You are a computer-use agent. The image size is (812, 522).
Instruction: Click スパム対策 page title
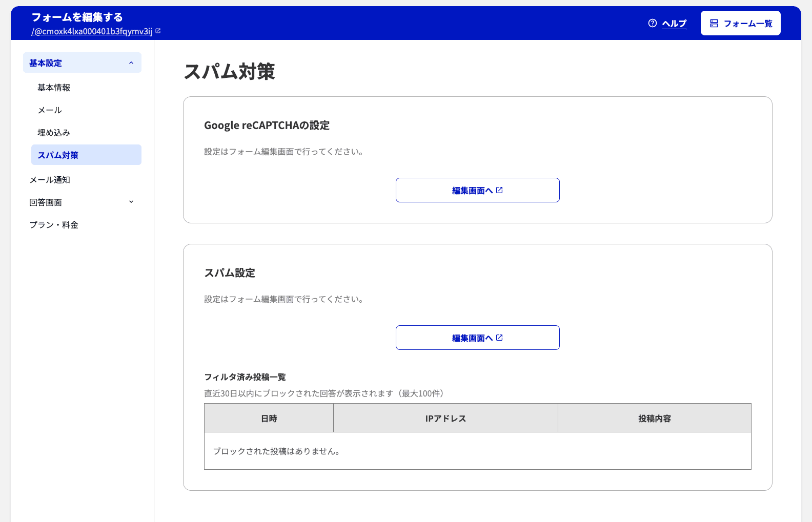[x=229, y=71]
